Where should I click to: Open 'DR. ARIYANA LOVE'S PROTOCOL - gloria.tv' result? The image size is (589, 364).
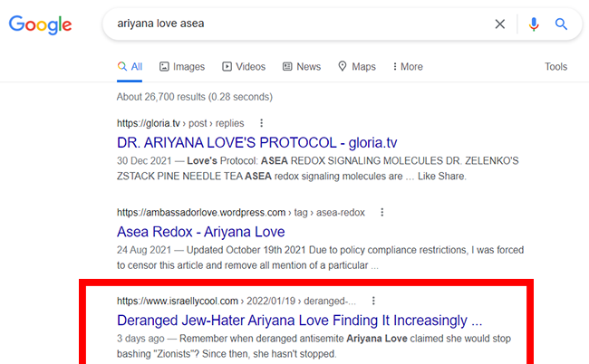[x=257, y=142]
